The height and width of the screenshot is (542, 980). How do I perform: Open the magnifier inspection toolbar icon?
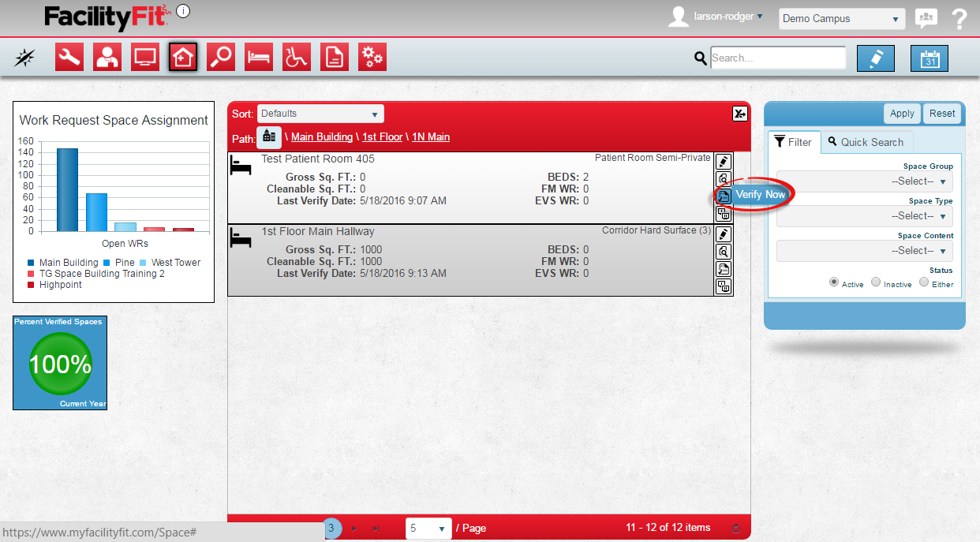point(221,57)
